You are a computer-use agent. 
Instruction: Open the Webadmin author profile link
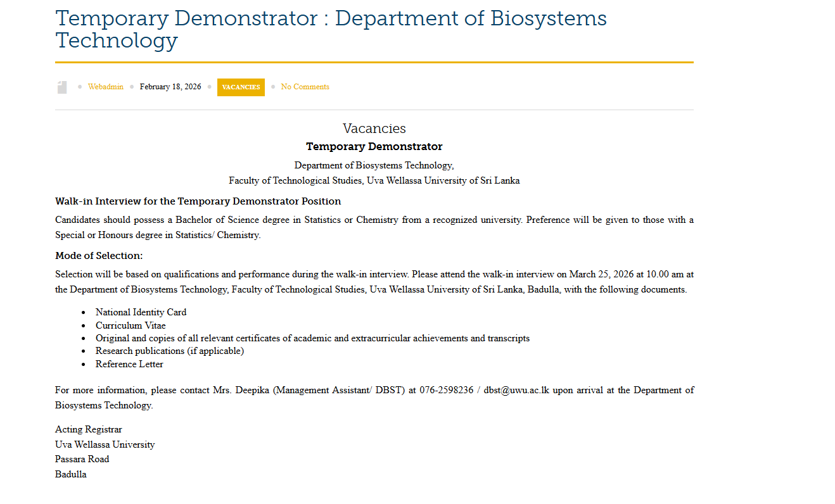coord(105,87)
